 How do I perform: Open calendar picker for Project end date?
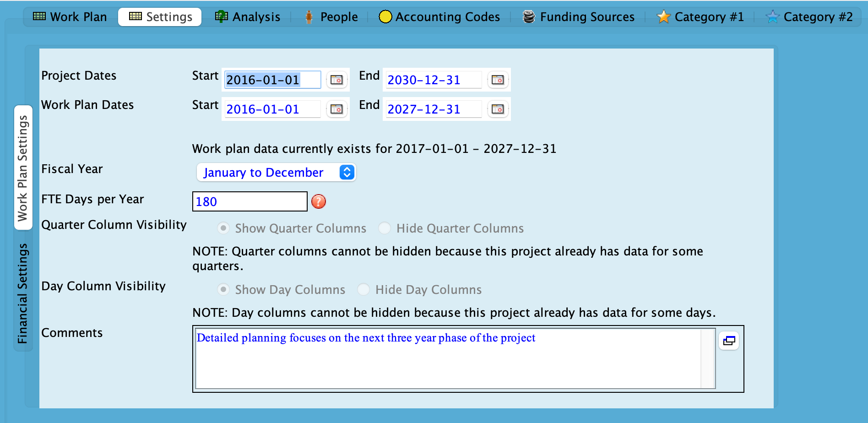498,80
